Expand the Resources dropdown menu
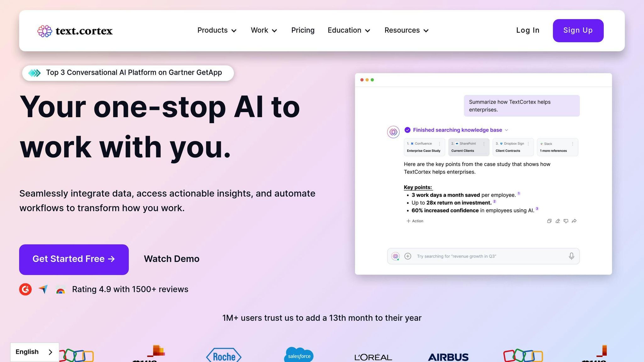The width and height of the screenshot is (644, 362). point(407,30)
